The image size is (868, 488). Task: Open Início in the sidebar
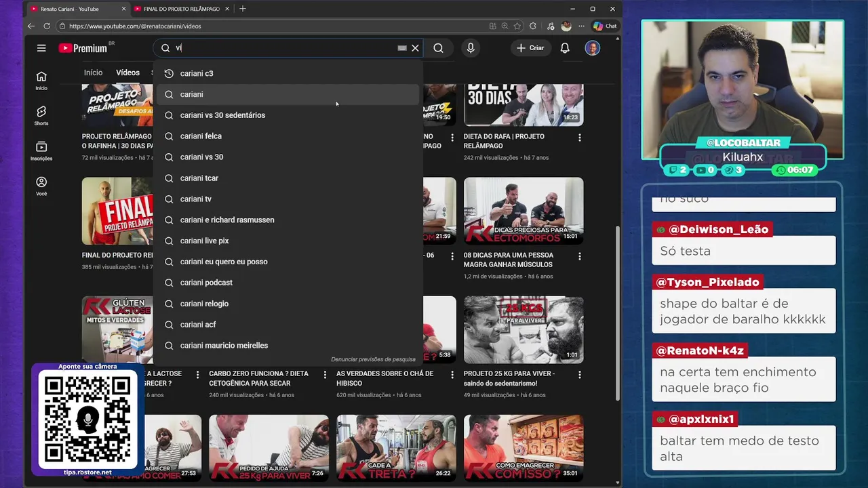41,81
